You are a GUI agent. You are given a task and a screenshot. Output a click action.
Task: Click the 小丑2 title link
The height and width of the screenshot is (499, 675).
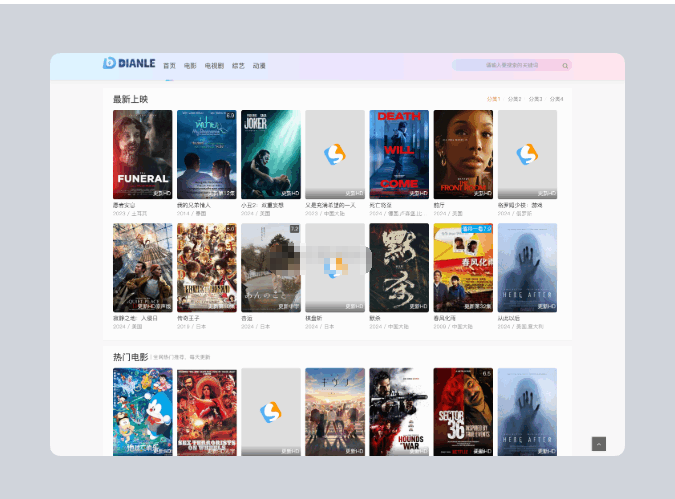coord(262,205)
